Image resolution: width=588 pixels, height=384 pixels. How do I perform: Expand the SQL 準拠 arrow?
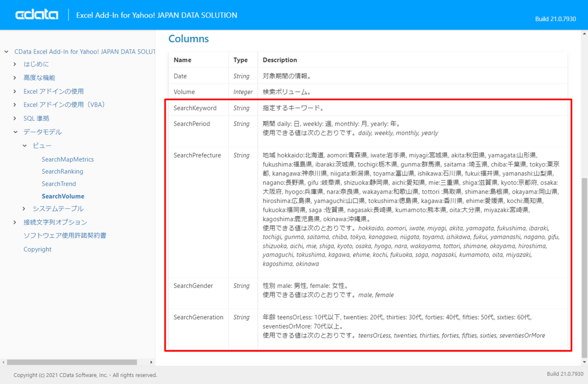click(x=16, y=119)
